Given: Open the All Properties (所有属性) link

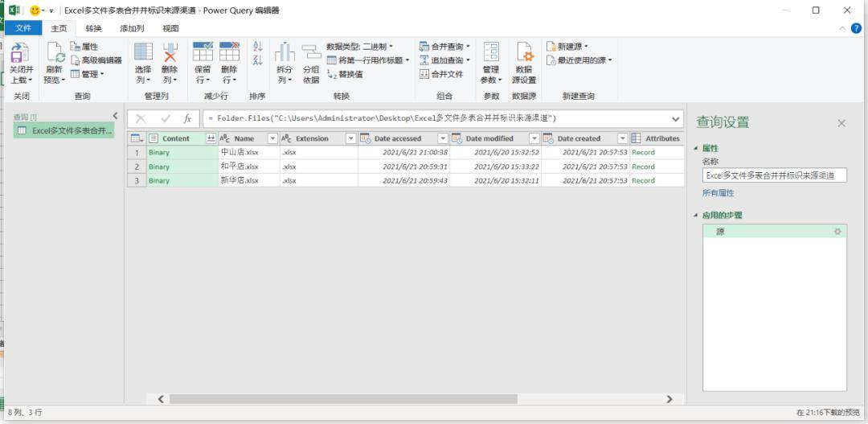Looking at the screenshot, I should coord(718,193).
